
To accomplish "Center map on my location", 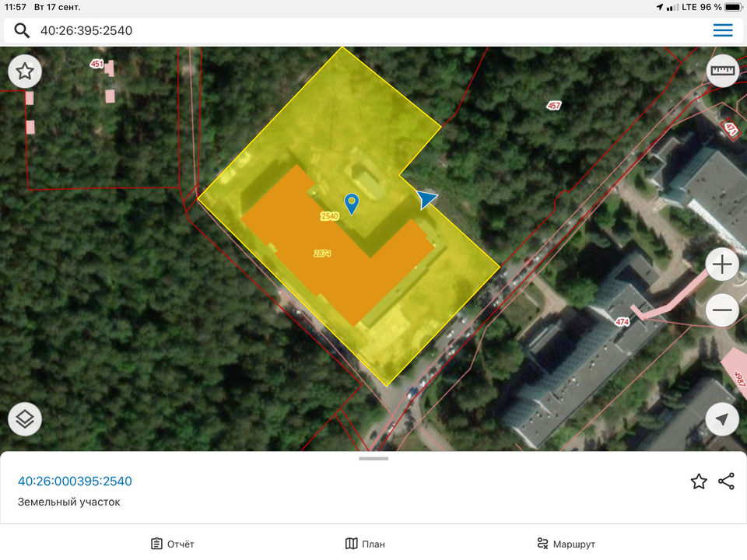I will [x=722, y=419].
